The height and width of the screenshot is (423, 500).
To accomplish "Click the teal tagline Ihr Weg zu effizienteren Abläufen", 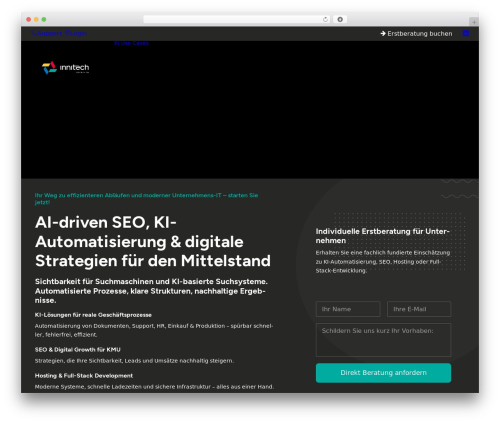I will (x=146, y=199).
